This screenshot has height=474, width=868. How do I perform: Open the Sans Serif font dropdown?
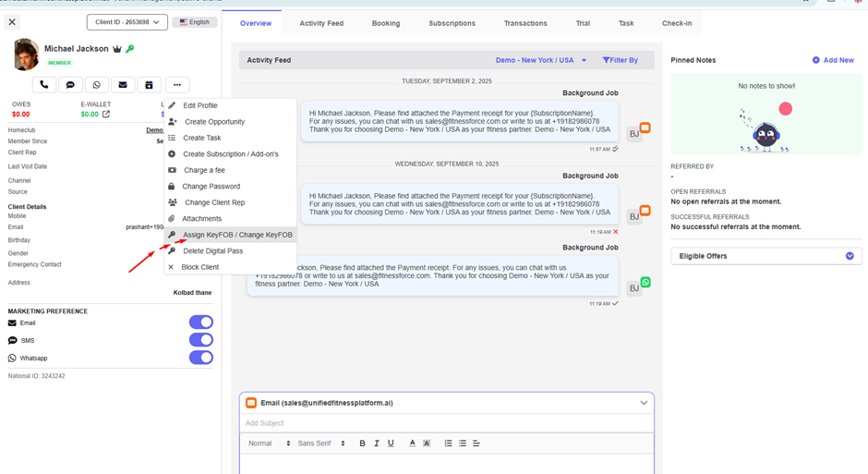click(321, 443)
